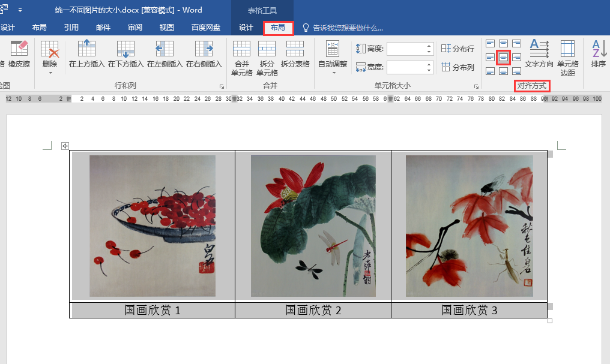Increase column width with up stepper
This screenshot has width=610, height=364.
(429, 64)
